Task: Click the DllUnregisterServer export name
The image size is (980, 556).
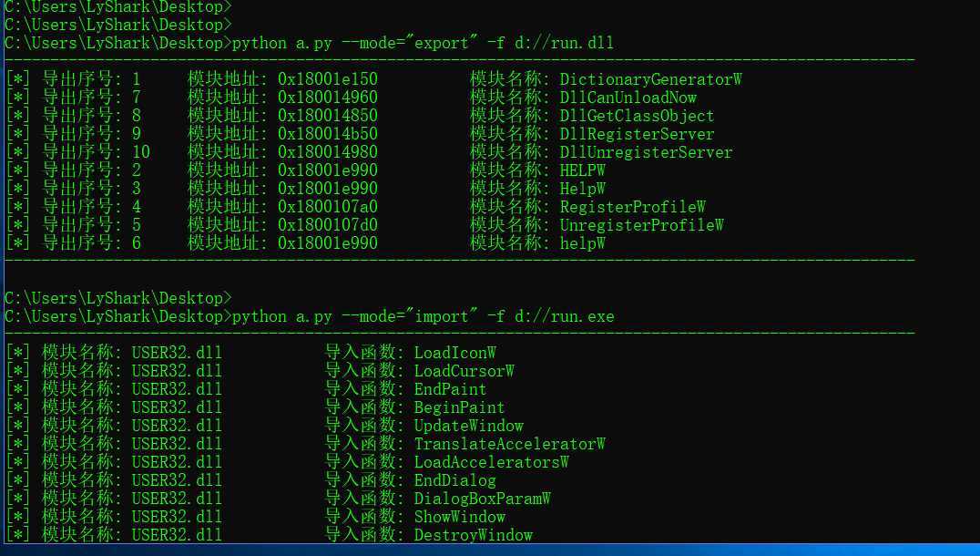Action: point(646,152)
